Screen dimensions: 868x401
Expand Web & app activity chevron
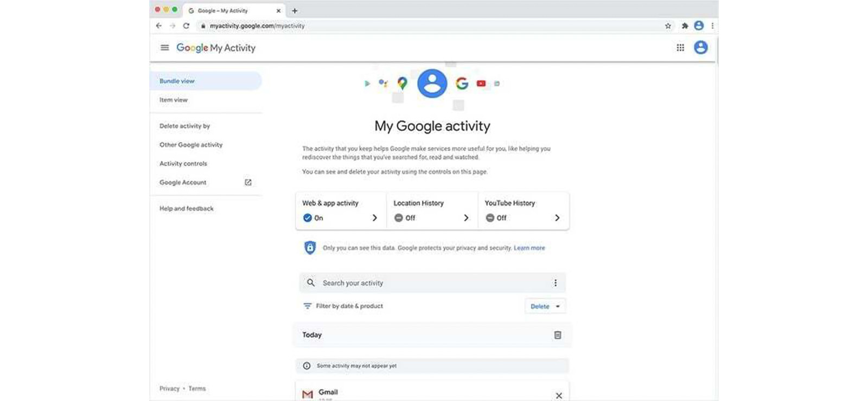[374, 218]
